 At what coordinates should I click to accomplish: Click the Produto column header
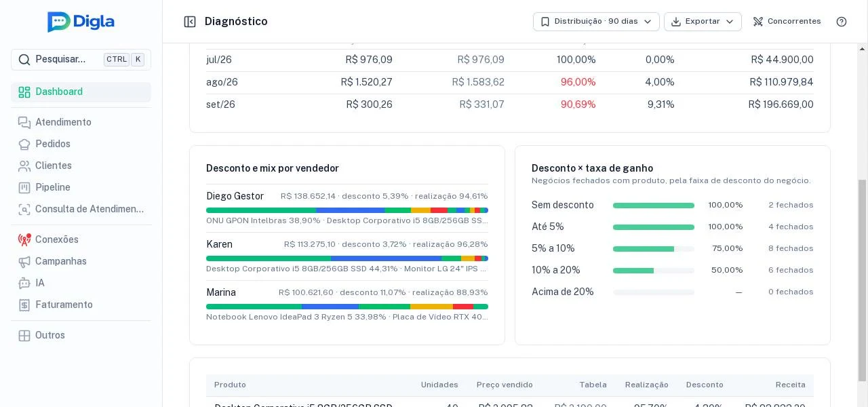click(x=230, y=385)
